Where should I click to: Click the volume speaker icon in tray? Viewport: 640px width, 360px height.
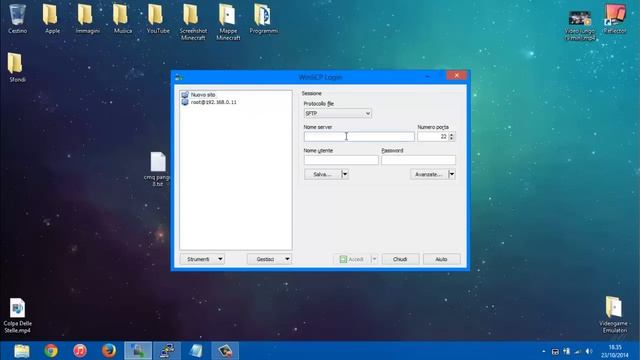pos(589,351)
